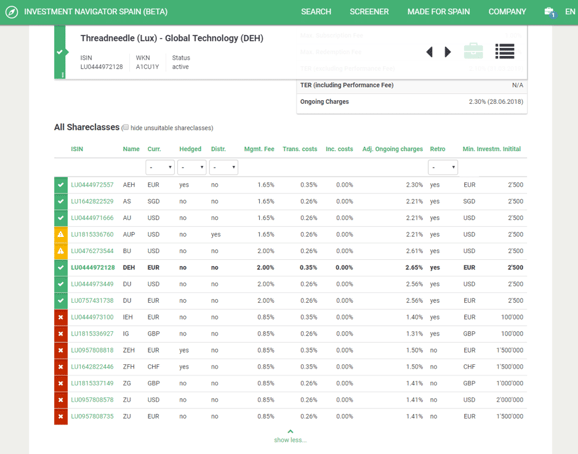Open ISIN link LU0444973100
Viewport: 578px width, 454px height.
(92, 317)
